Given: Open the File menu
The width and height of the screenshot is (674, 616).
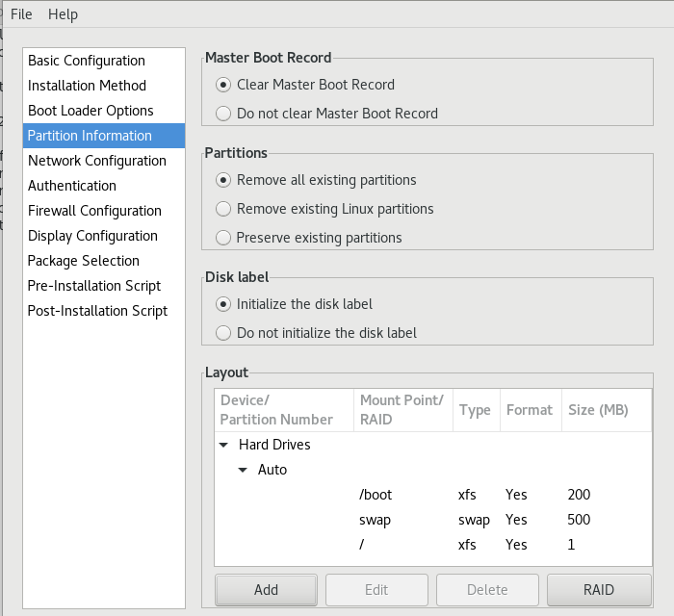Looking at the screenshot, I should [x=21, y=14].
